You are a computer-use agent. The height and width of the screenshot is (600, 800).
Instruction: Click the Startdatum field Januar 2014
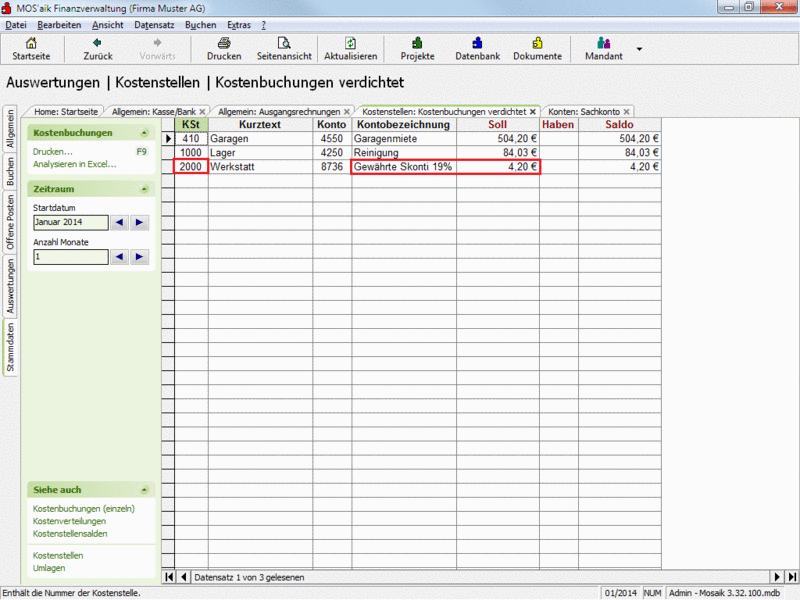(x=71, y=222)
